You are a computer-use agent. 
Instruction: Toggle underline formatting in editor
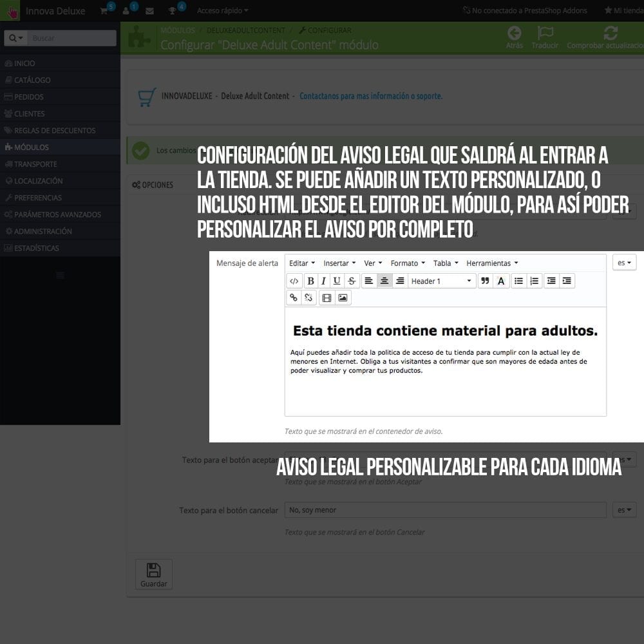[337, 281]
